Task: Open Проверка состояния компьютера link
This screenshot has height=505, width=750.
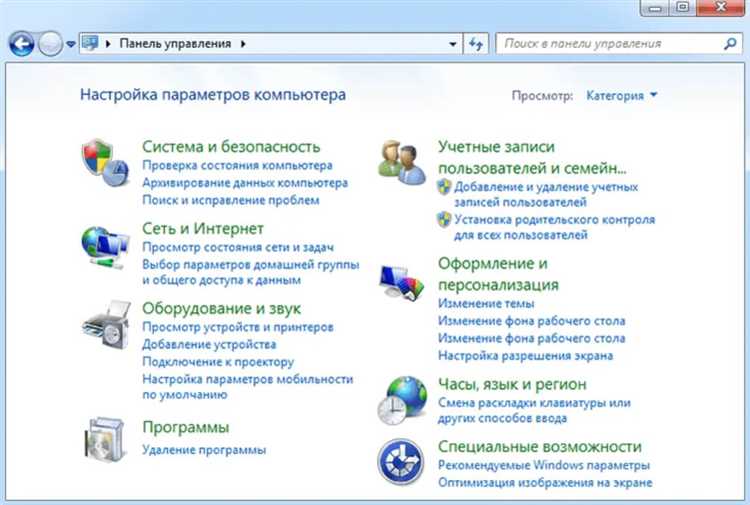Action: click(237, 165)
